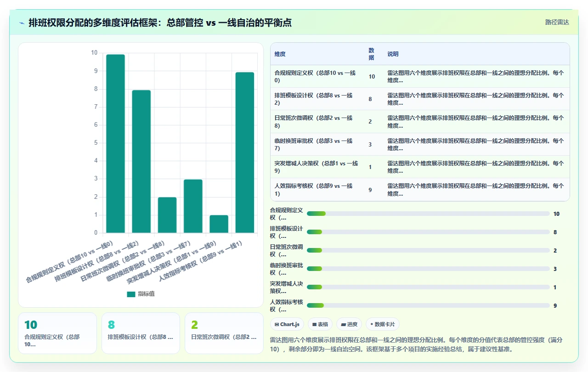Click the 人效指标考核权 progress bar
The width and height of the screenshot is (588, 372).
(x=428, y=305)
